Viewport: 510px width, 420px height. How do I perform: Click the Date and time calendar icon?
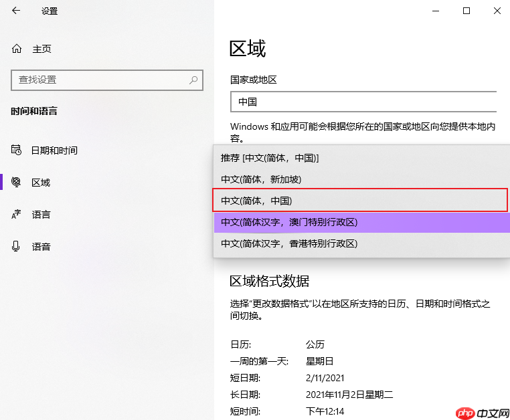tap(16, 150)
